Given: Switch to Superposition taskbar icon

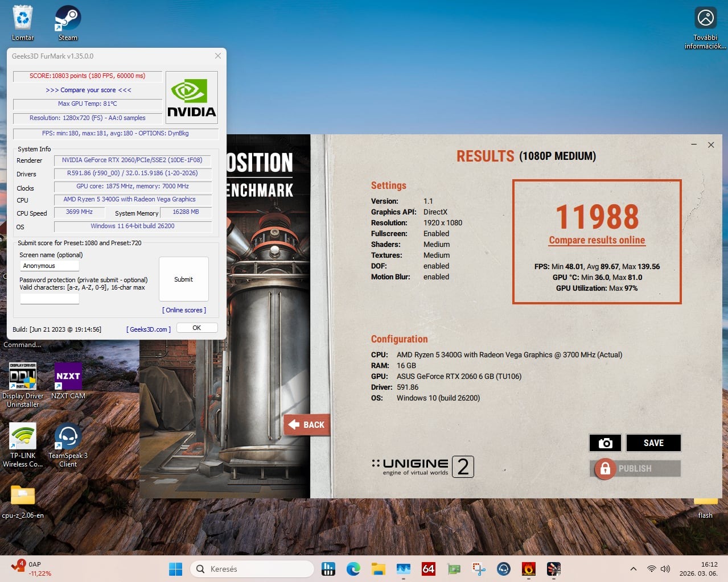Looking at the screenshot, I should tap(554, 568).
